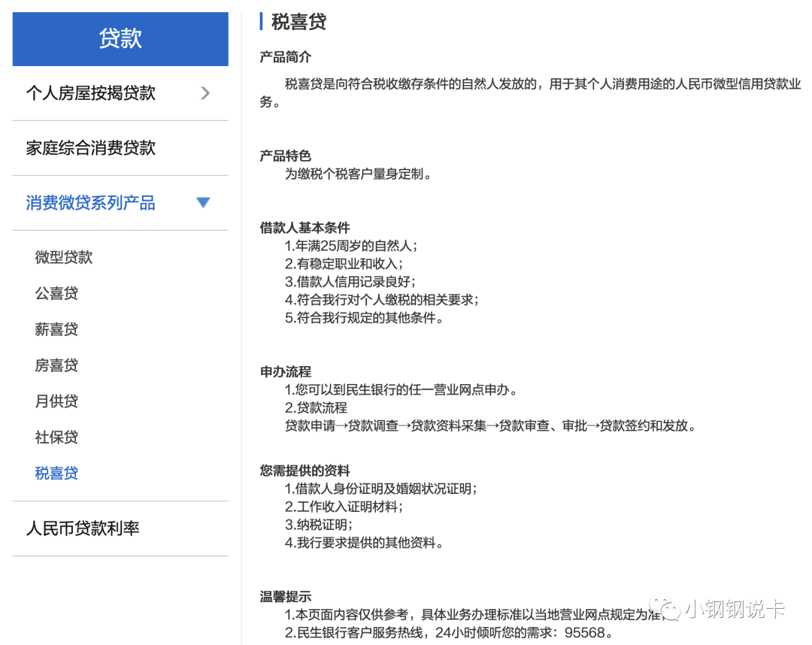812x645 pixels.
Task: Click the highlighted 税喜贷 sidebar item
Action: click(x=56, y=473)
